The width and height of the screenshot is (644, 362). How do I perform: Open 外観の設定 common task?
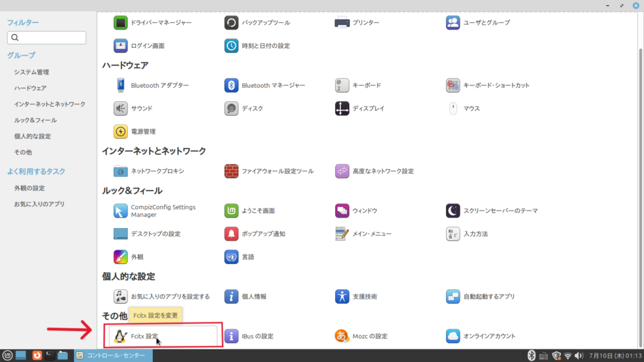(x=30, y=189)
